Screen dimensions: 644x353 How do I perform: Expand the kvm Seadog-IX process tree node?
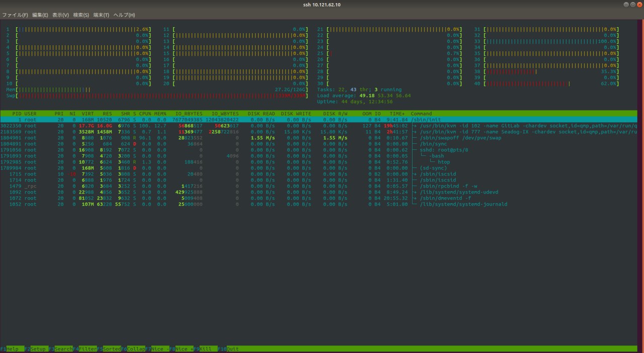click(x=414, y=132)
